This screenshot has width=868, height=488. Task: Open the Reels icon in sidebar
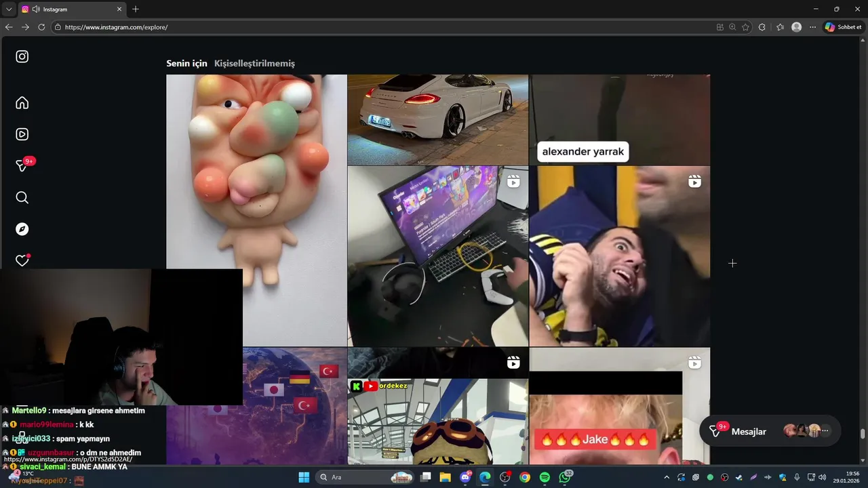click(22, 134)
